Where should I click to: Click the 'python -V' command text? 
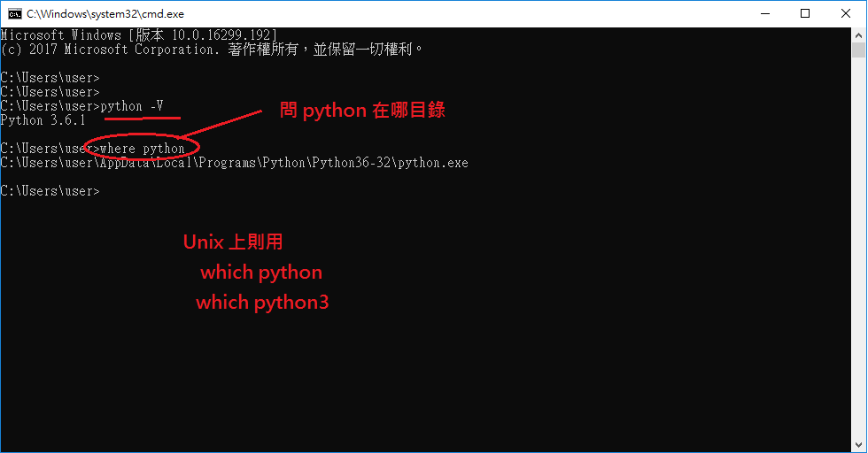132,106
